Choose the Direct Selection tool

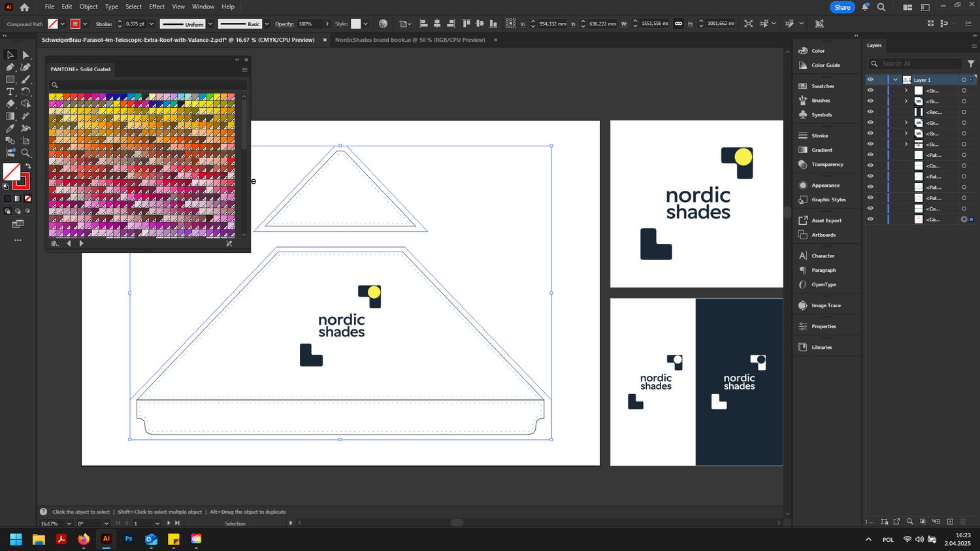point(25,55)
